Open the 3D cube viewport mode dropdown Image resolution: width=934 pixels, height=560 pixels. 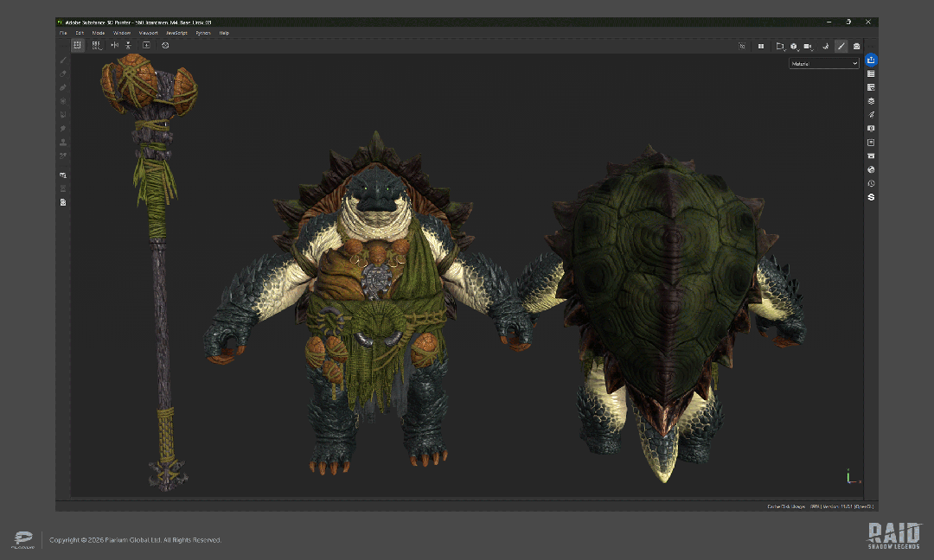[x=795, y=46]
